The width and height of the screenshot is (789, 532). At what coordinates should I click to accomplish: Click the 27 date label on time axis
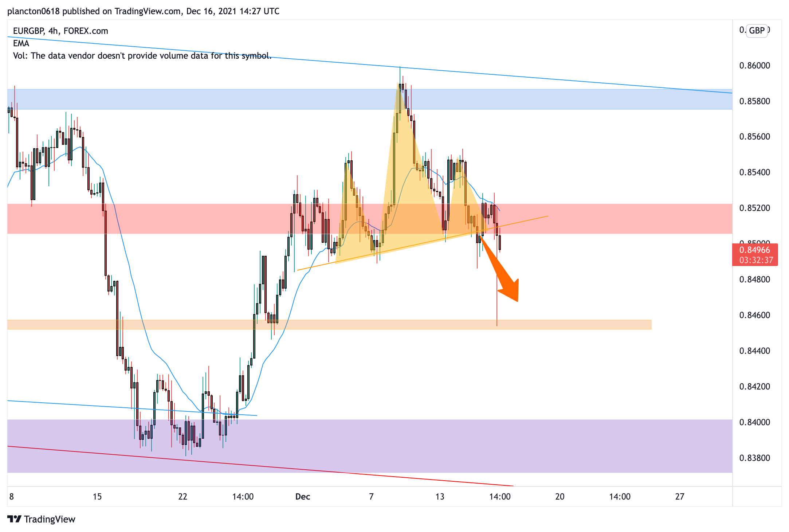(680, 497)
